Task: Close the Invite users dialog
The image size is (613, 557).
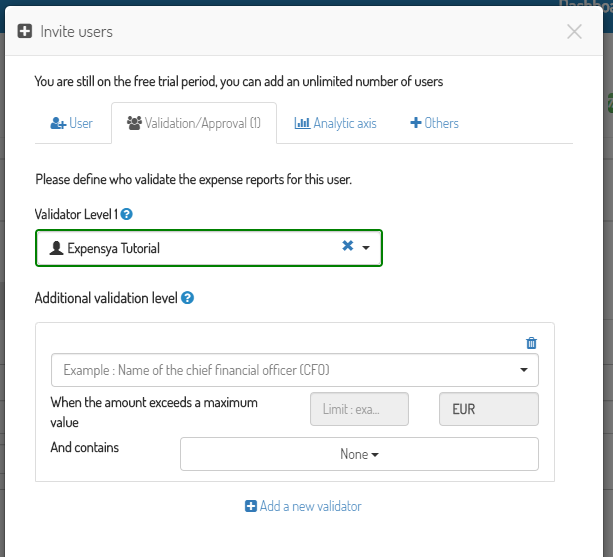Action: (x=574, y=32)
